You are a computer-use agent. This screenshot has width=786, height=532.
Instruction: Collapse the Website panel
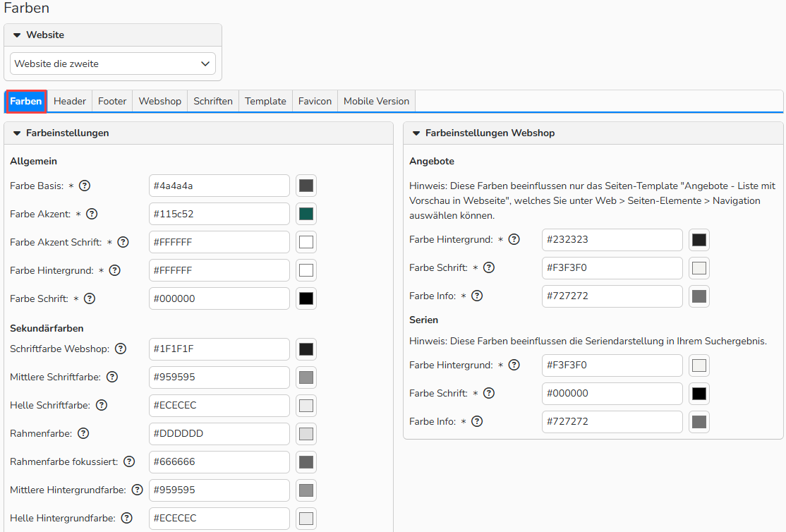[17, 35]
